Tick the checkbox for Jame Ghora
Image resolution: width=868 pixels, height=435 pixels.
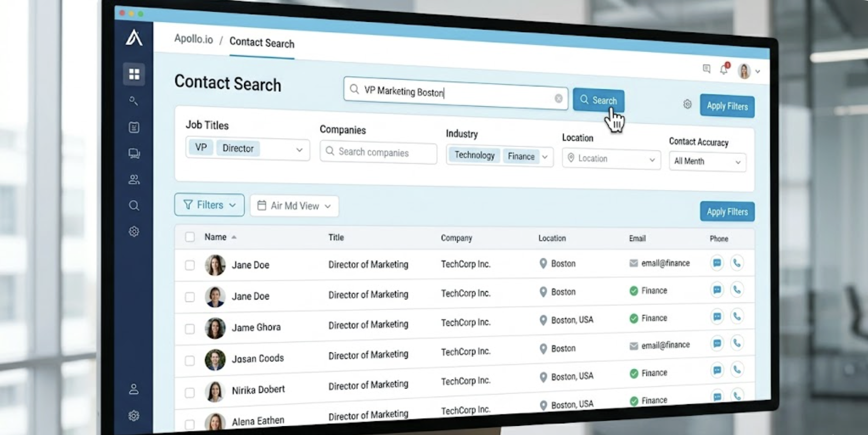tap(190, 329)
